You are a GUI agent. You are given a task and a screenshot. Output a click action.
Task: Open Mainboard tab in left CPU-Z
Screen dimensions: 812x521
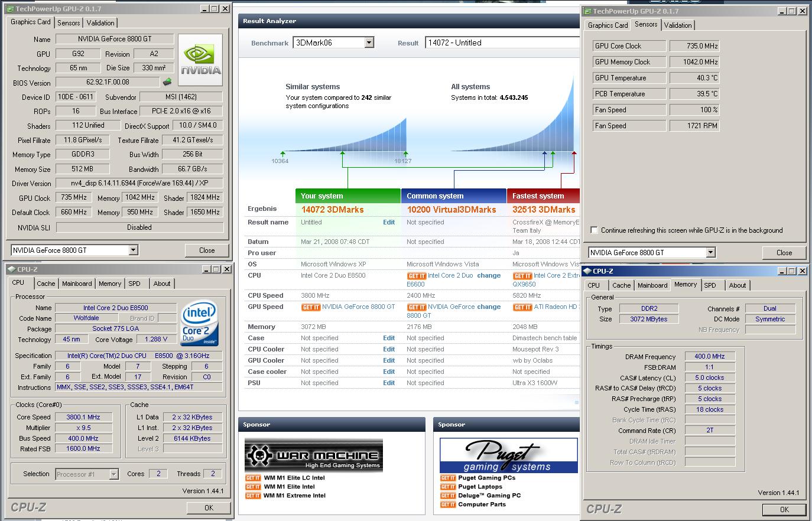coord(77,284)
